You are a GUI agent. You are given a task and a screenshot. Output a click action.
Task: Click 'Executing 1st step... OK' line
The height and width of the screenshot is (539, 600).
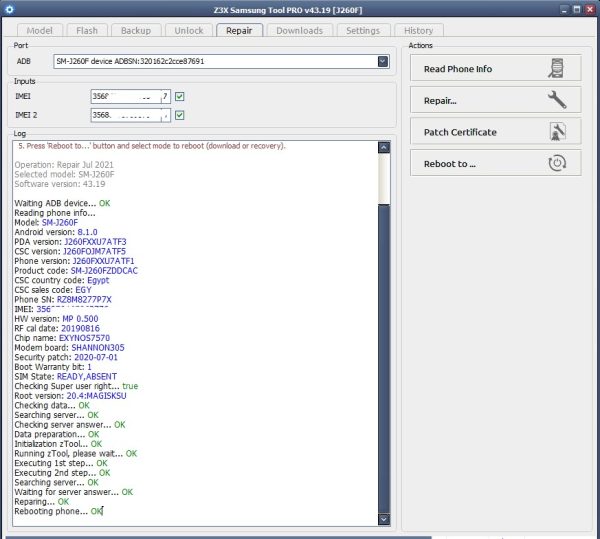pyautogui.click(x=61, y=463)
